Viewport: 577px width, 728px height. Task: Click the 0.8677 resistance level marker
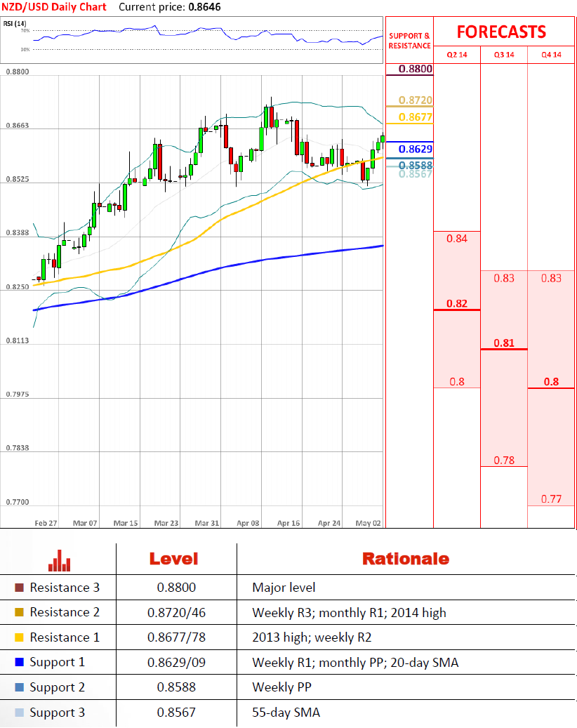coord(416,117)
